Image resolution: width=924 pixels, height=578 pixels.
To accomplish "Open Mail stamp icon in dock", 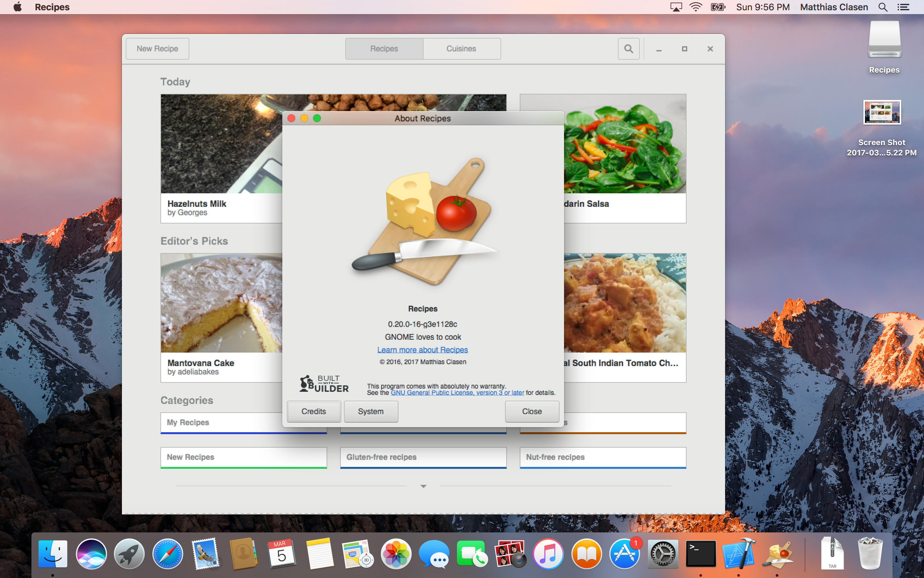I will pyautogui.click(x=205, y=554).
